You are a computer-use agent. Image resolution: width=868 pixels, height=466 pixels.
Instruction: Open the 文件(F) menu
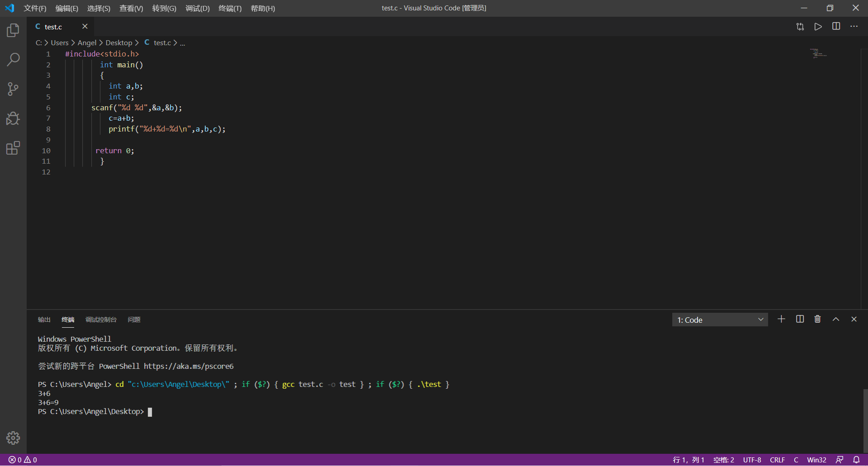click(35, 8)
